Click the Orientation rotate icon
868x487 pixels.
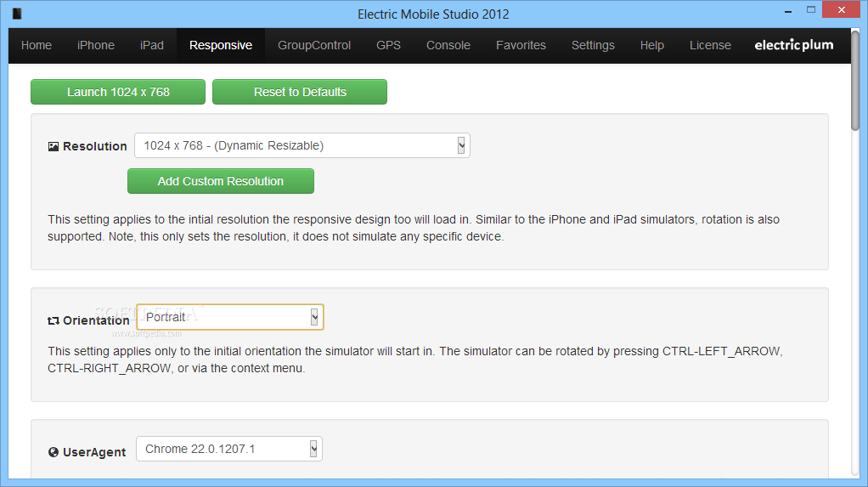[54, 320]
